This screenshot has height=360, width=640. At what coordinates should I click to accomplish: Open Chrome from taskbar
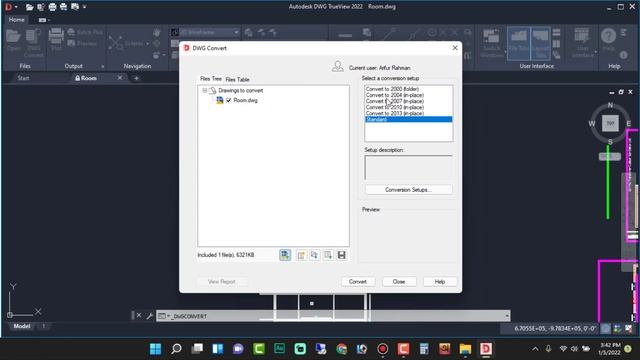click(342, 349)
